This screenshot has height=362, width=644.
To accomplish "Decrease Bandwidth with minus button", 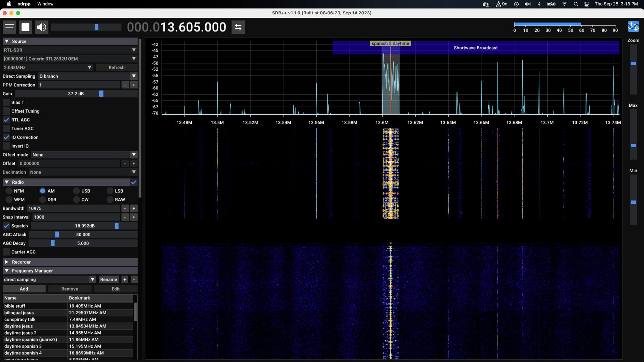I will pyautogui.click(x=125, y=208).
